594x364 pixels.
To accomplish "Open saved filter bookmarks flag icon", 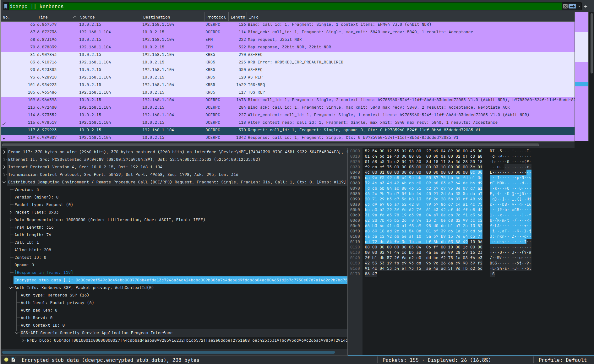I will click(5, 6).
